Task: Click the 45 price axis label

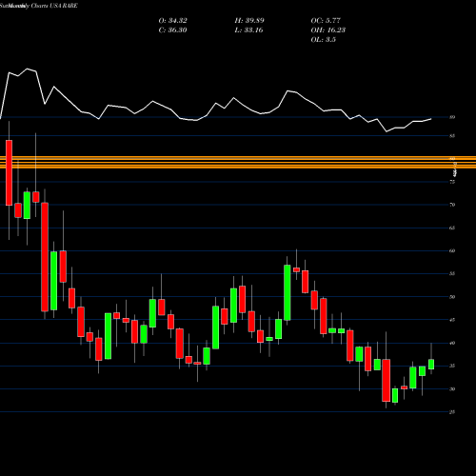Action: [452, 320]
